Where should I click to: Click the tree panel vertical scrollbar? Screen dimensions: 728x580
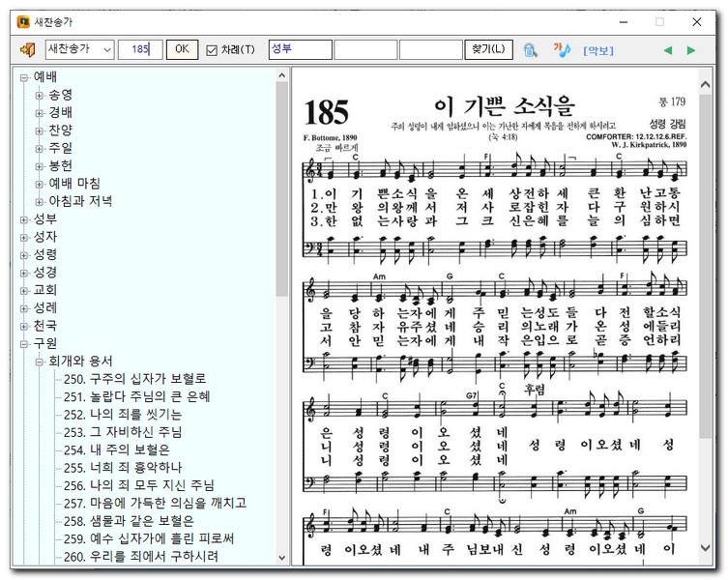pyautogui.click(x=281, y=193)
